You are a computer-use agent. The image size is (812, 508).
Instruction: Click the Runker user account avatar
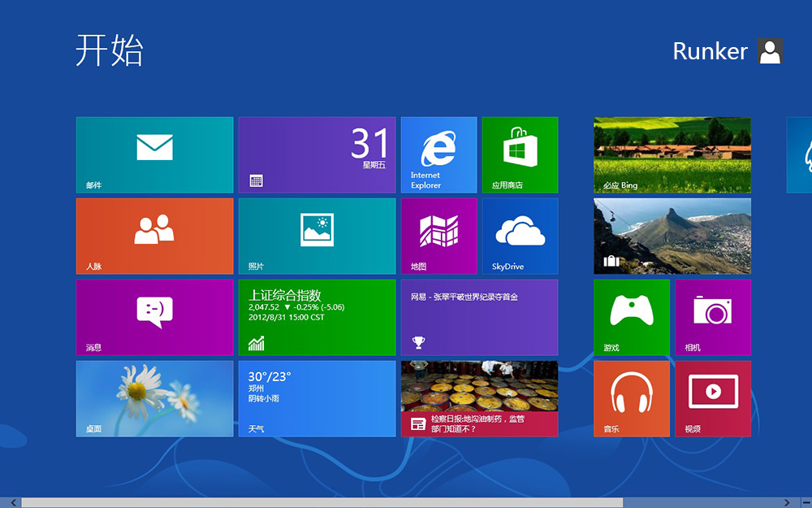pos(770,51)
